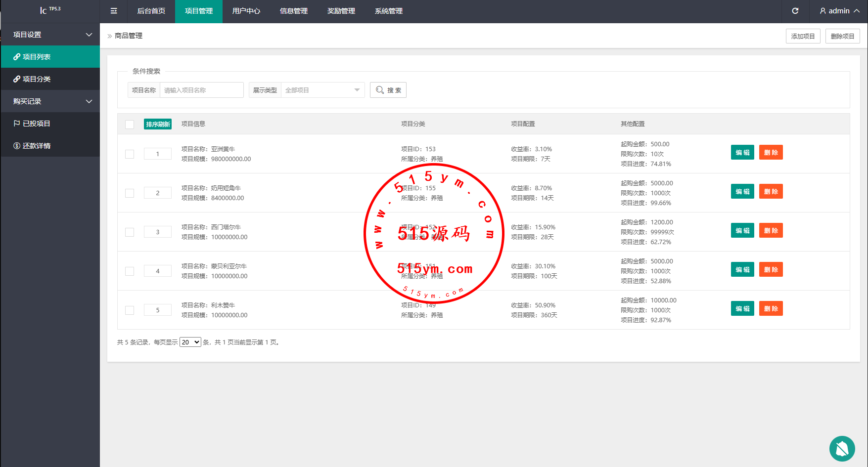Viewport: 868px width, 467px height.
Task: Click the 添加项目 button
Action: [x=803, y=36]
